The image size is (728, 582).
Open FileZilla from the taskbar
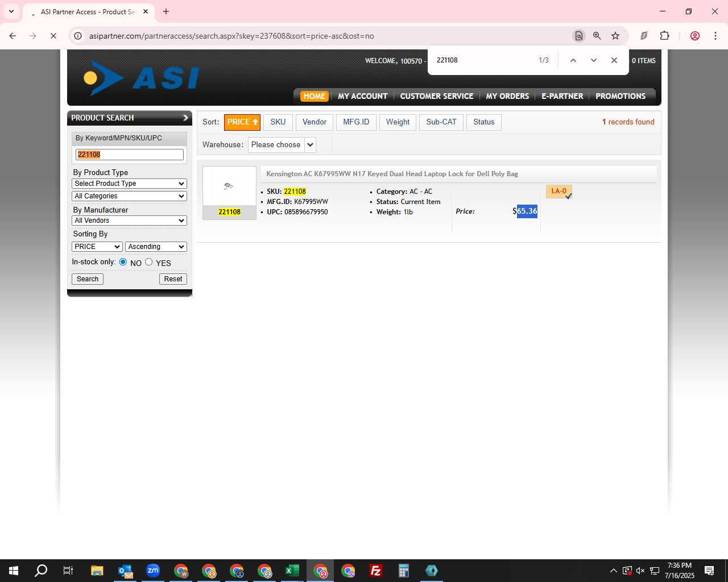coord(376,571)
